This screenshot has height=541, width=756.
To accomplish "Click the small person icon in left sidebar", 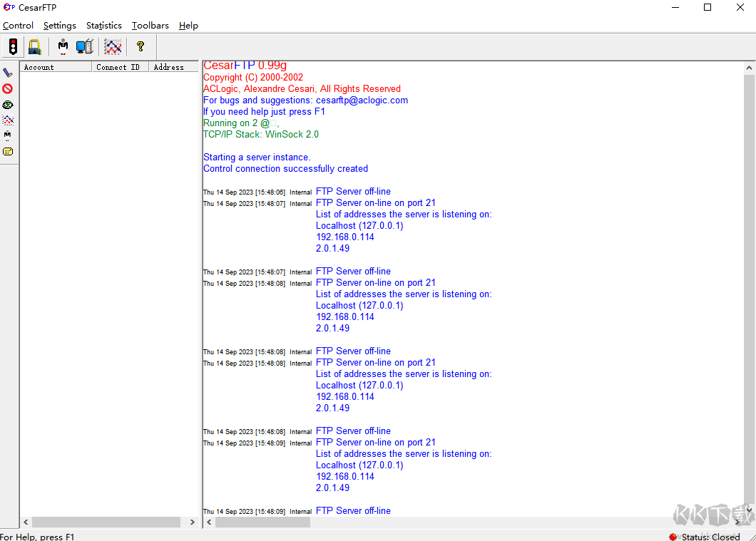I will [8, 135].
